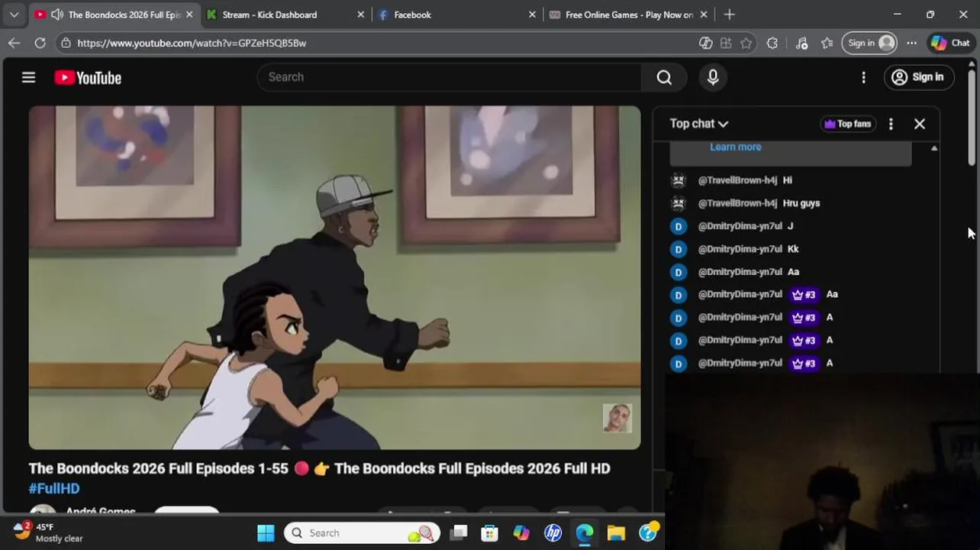Open the tab actions chevron menu
Screen dimensions: 980x550
coord(14,15)
